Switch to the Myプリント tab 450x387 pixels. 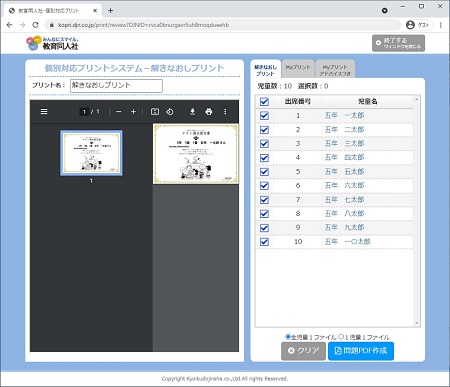[x=298, y=69]
